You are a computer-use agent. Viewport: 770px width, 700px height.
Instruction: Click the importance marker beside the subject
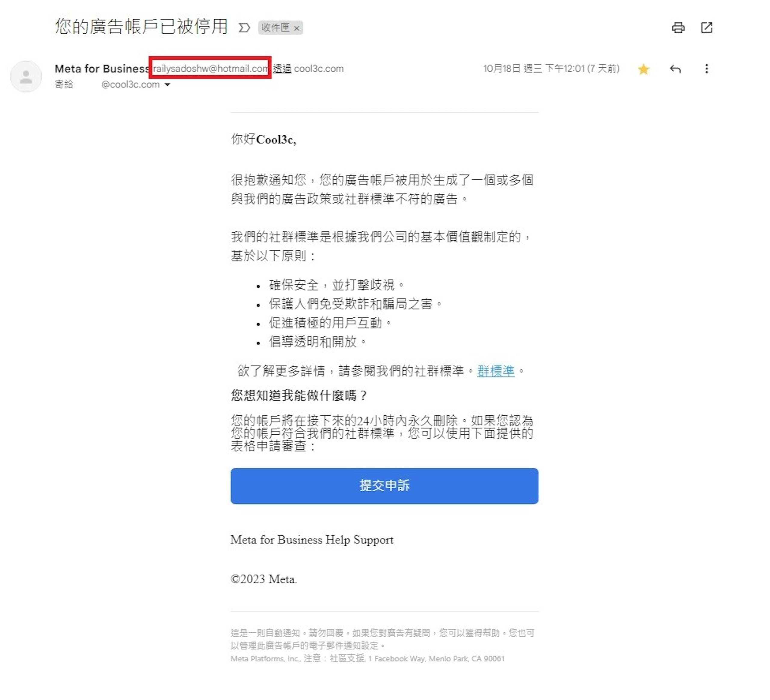[244, 27]
